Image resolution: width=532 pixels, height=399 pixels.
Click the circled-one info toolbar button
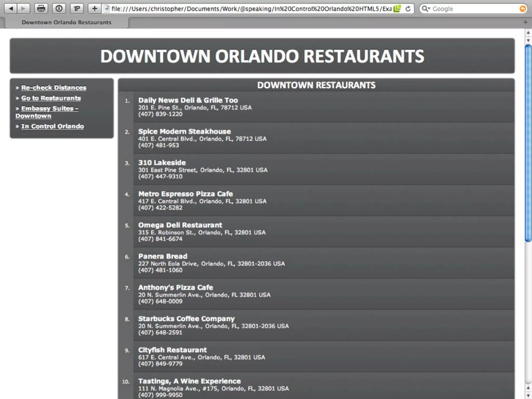tap(59, 9)
